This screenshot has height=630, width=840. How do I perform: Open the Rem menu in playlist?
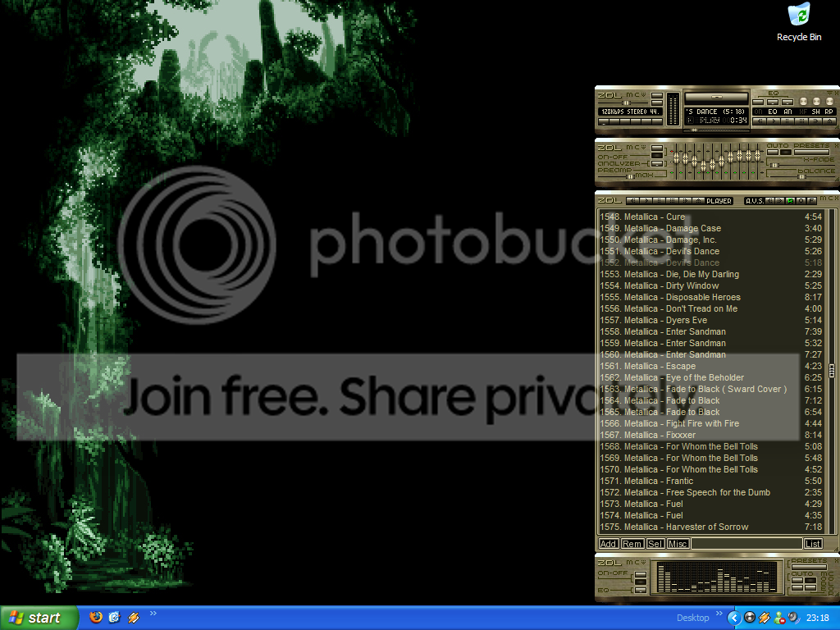click(x=632, y=544)
